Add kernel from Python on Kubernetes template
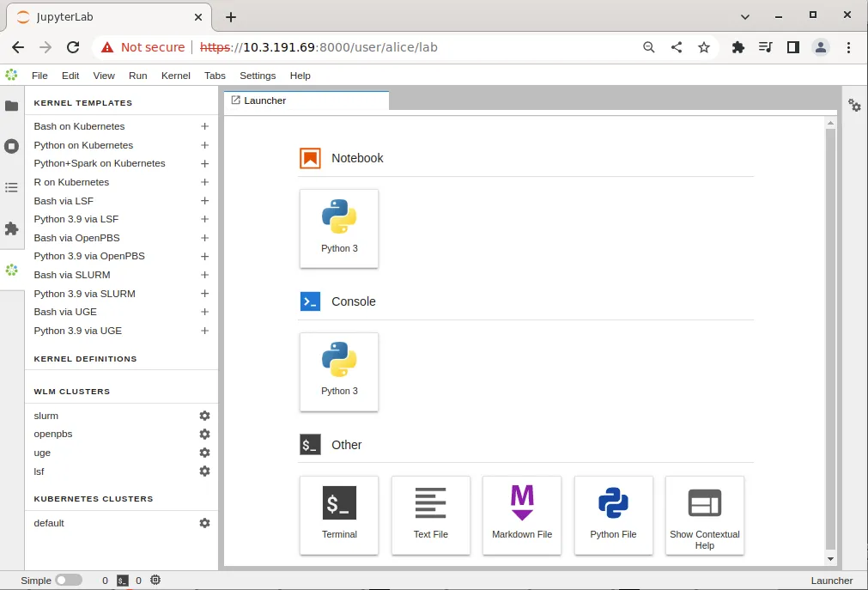 205,145
